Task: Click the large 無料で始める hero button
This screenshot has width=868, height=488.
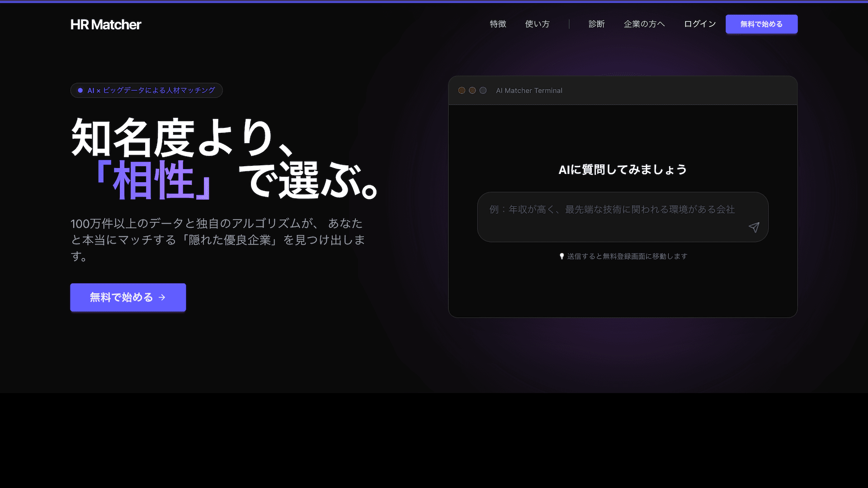Action: tap(128, 297)
